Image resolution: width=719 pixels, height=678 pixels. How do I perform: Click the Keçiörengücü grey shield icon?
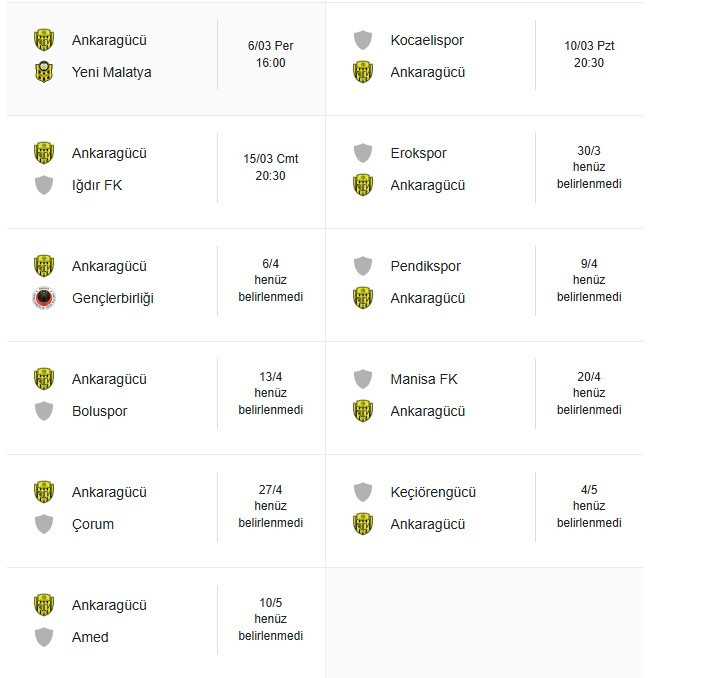(x=363, y=492)
